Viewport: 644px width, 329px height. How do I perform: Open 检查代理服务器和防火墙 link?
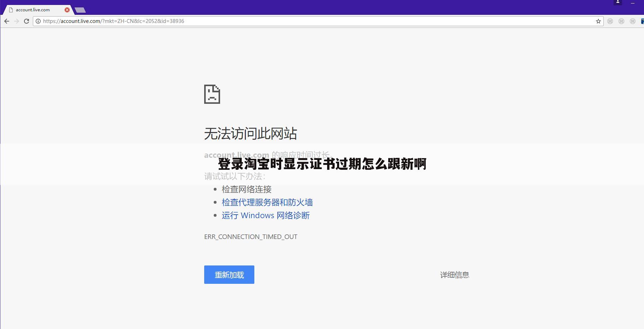pos(267,202)
